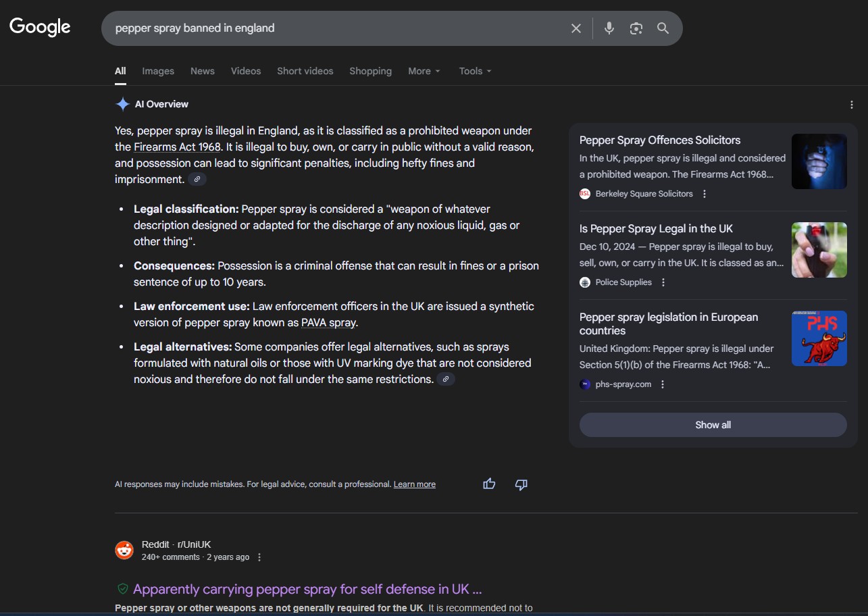Screen dimensions: 868x616
Task: Open AI Overview three-dot options menu
Action: (852, 105)
